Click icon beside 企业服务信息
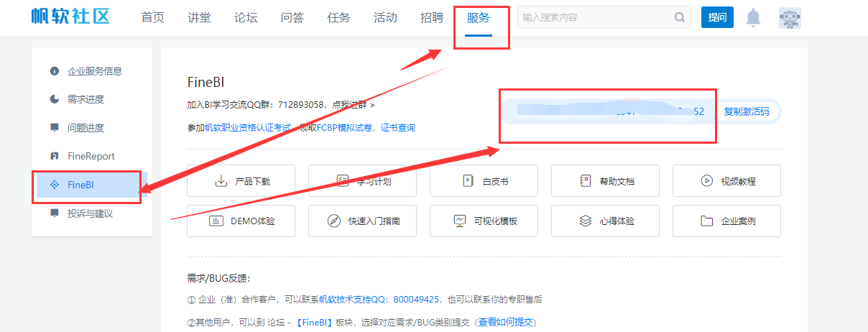868x332 pixels. coord(55,71)
